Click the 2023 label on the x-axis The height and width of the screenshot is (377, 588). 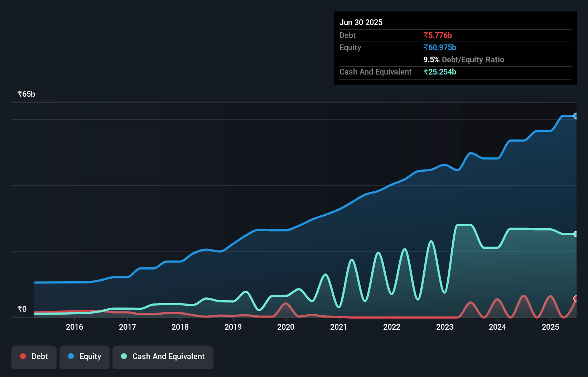tap(445, 327)
